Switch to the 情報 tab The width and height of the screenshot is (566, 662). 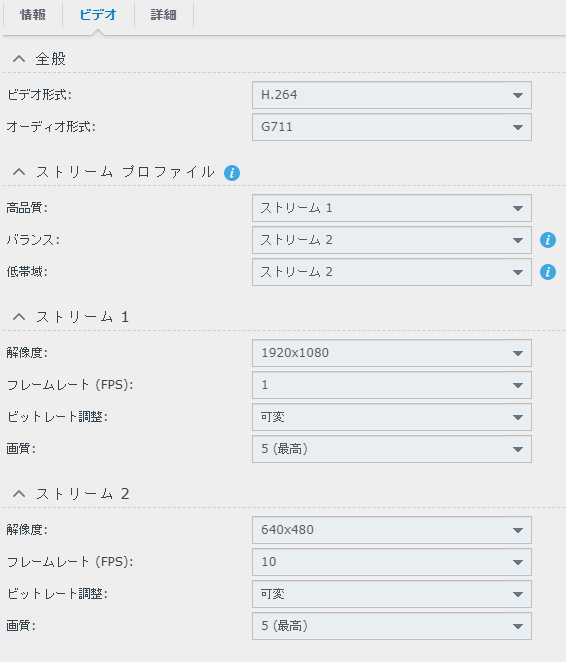pyautogui.click(x=33, y=15)
